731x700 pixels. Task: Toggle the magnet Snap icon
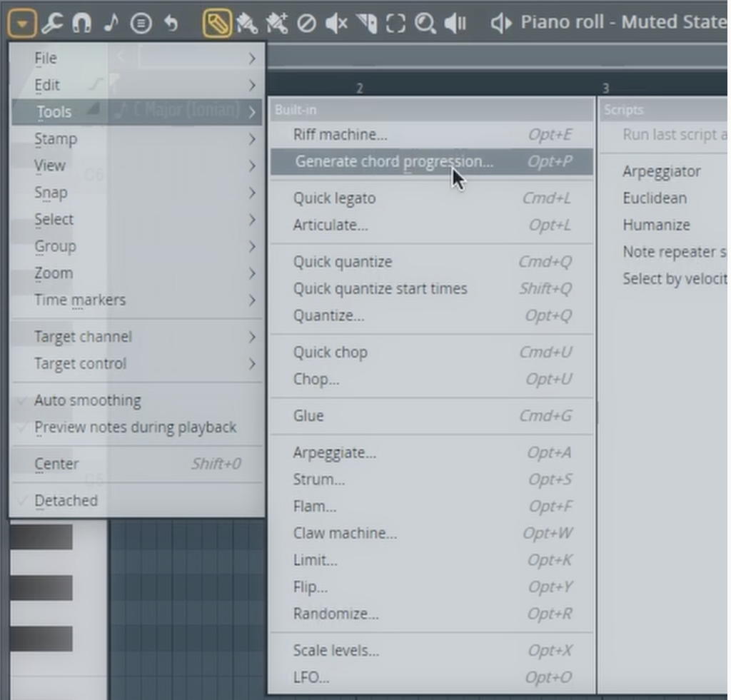tap(82, 23)
